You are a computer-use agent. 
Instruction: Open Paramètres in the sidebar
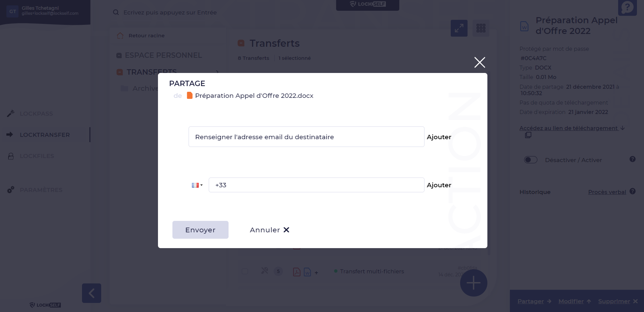[x=41, y=190]
